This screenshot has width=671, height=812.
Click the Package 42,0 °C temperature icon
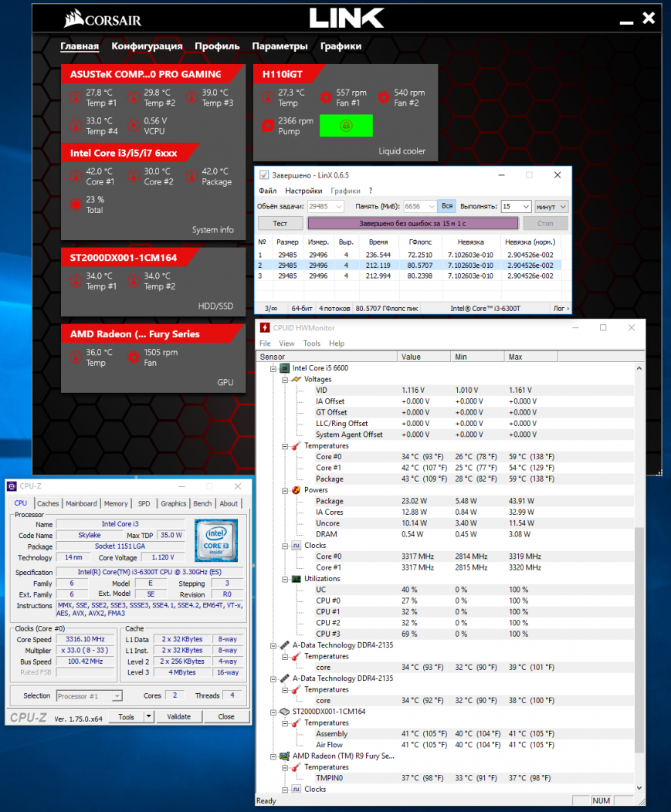coord(191,176)
